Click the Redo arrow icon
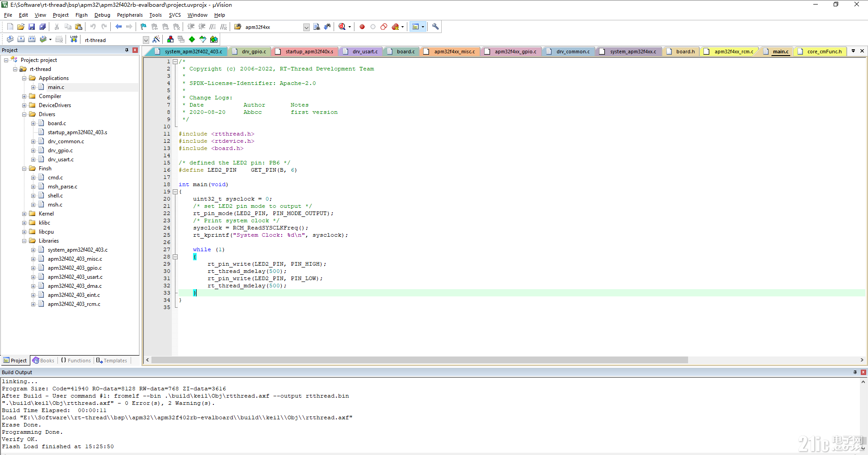868x455 pixels. click(x=104, y=27)
